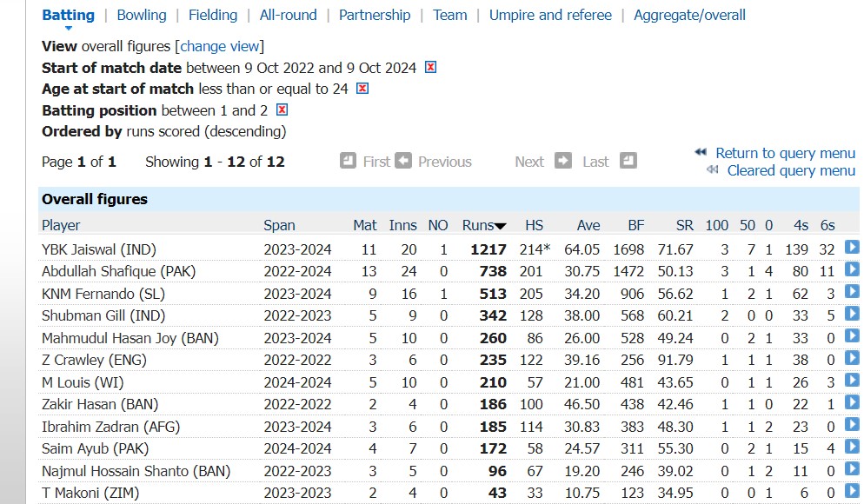Image resolution: width=864 pixels, height=504 pixels.
Task: Jump to the First page icon
Action: 348,162
